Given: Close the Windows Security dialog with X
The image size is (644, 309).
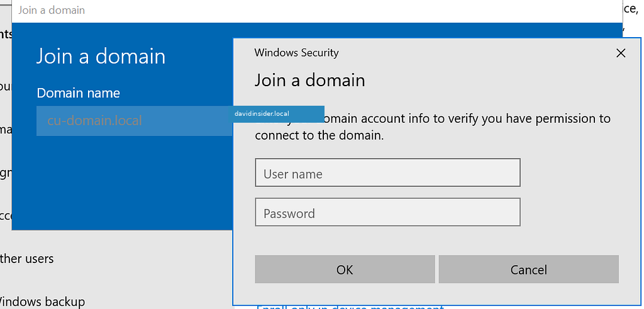Looking at the screenshot, I should 621,53.
